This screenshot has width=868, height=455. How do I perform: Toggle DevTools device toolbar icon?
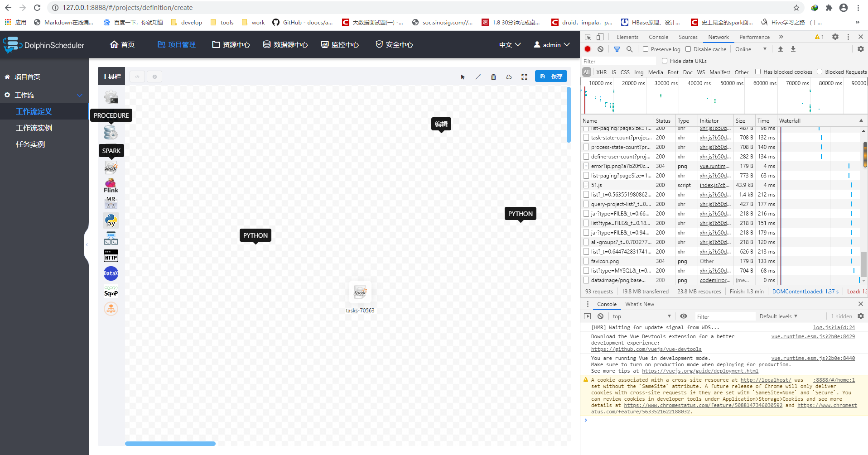pos(599,37)
